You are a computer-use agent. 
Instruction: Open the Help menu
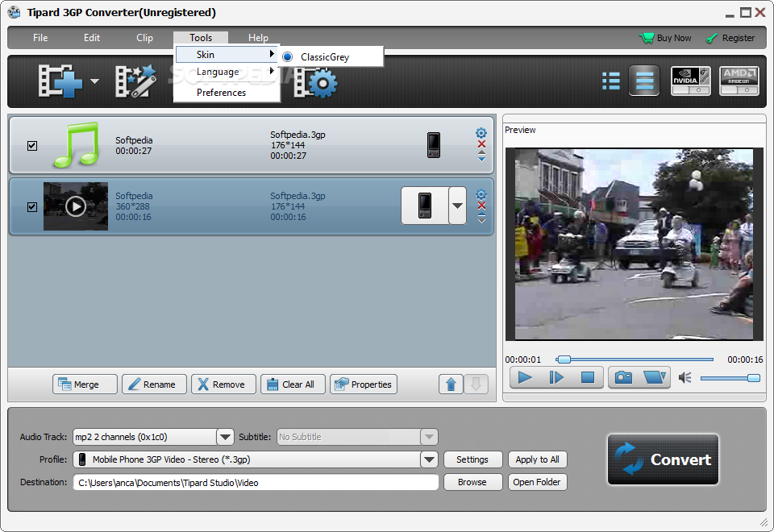(258, 38)
